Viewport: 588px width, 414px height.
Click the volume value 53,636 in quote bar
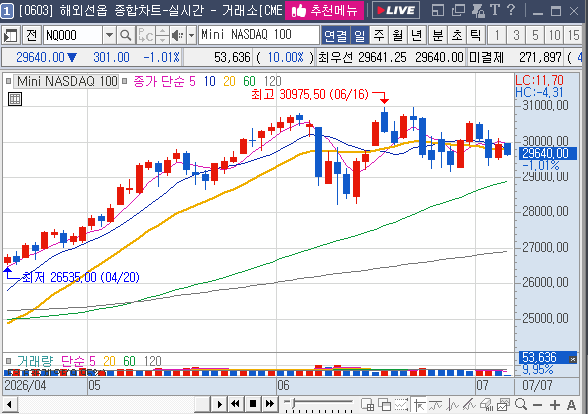tap(232, 57)
